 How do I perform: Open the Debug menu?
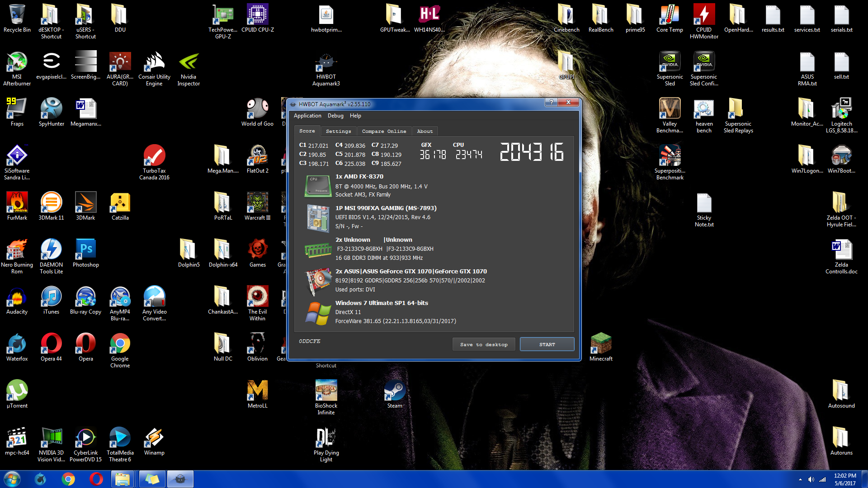pos(335,116)
